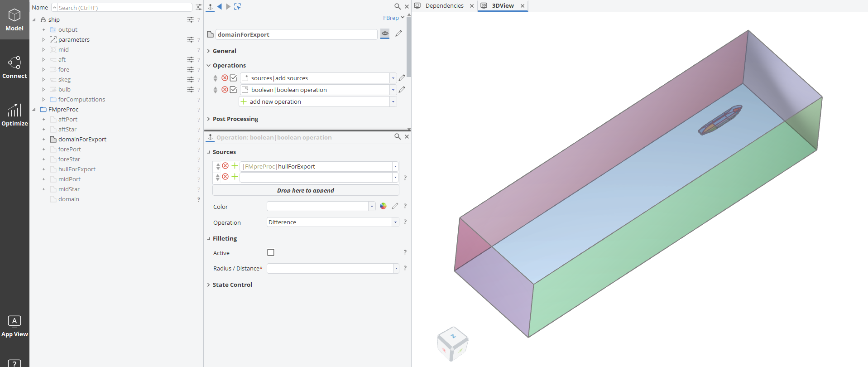
Task: Open the color wheel picker
Action: click(x=383, y=206)
